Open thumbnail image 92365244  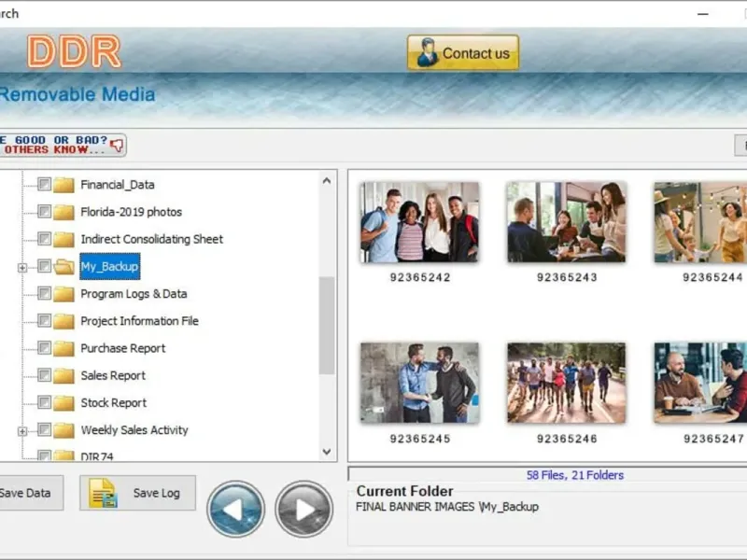700,222
